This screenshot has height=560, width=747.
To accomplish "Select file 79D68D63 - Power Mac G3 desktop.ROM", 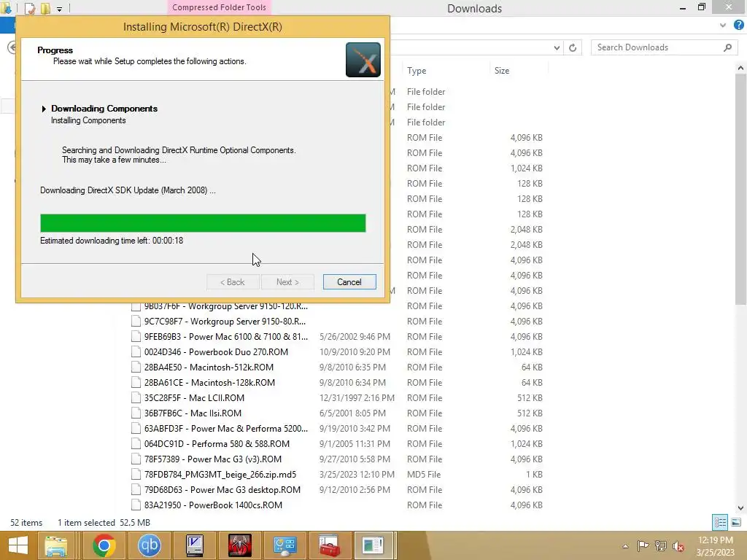I will coord(222,489).
